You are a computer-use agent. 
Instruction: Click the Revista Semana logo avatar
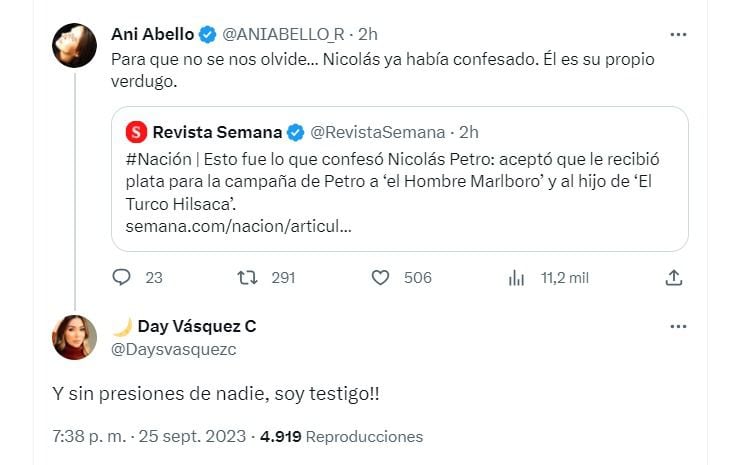[x=136, y=132]
